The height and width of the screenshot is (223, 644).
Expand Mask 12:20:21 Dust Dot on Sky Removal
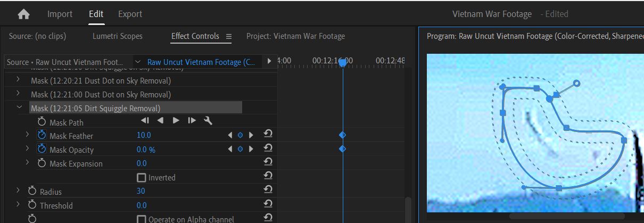coord(18,80)
